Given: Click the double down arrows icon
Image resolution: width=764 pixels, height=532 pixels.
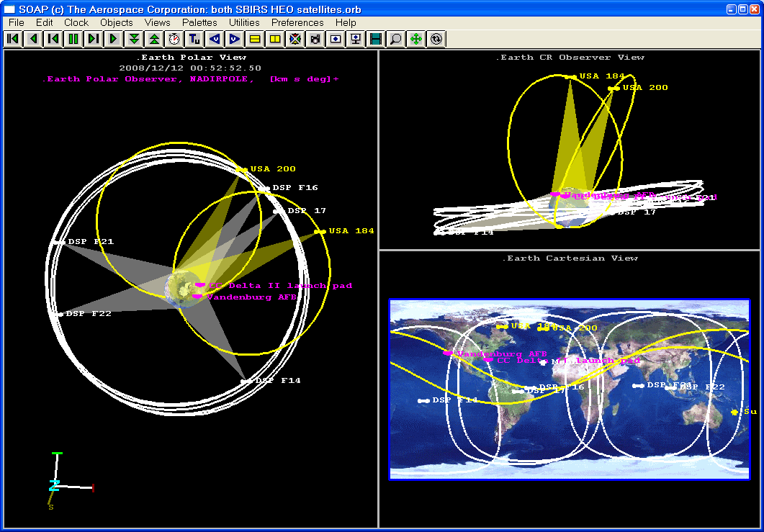Looking at the screenshot, I should (134, 39).
